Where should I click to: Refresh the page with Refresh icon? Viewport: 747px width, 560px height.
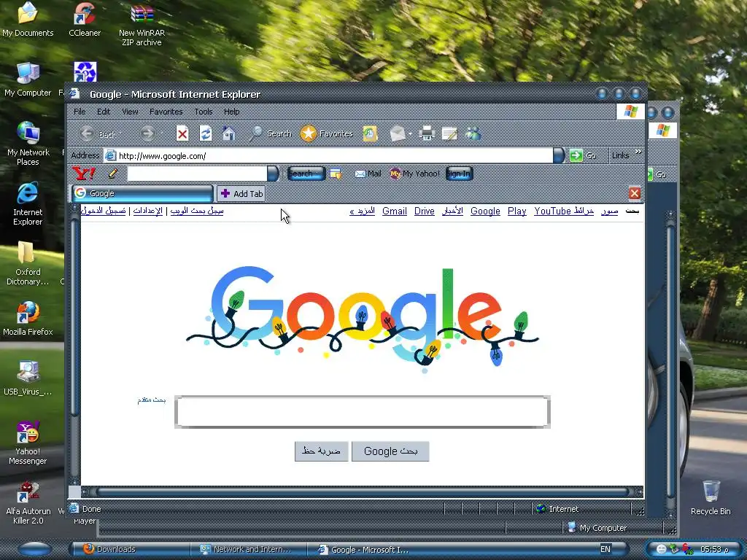pos(206,134)
